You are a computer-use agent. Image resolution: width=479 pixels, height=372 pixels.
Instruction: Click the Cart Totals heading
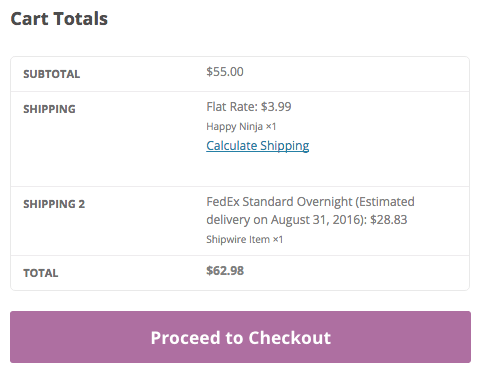pyautogui.click(x=59, y=18)
